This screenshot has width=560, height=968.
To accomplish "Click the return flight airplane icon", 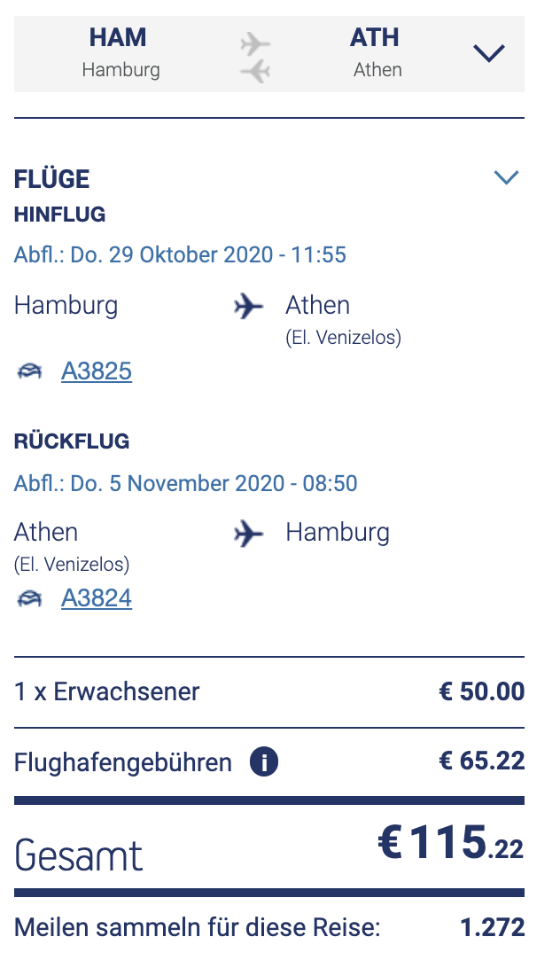I will coord(249,533).
